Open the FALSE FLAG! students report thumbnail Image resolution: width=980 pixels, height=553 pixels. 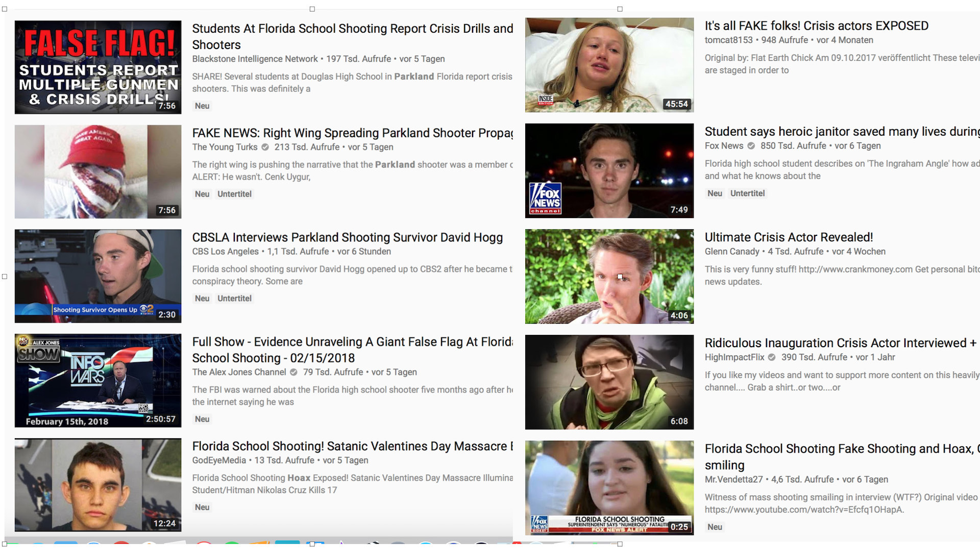(x=98, y=67)
